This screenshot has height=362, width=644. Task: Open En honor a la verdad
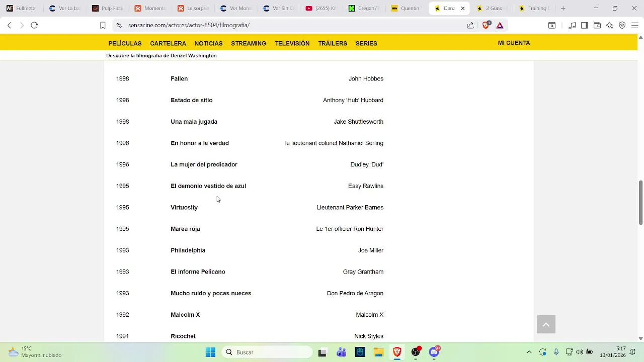[200, 143]
